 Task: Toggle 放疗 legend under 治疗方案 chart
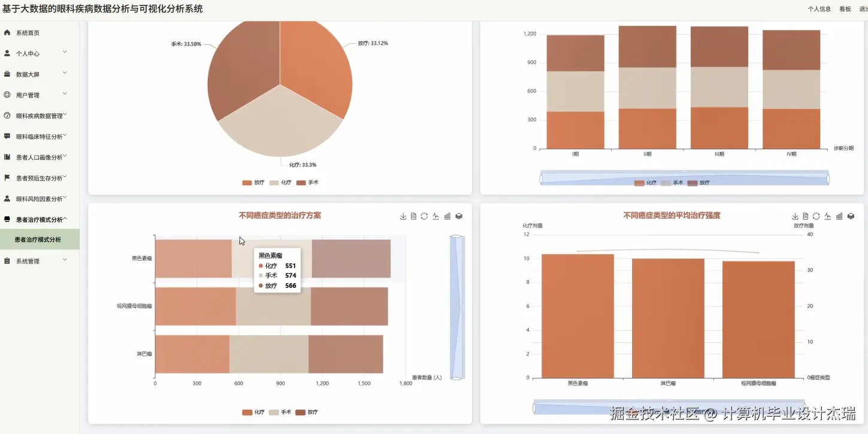tap(307, 412)
